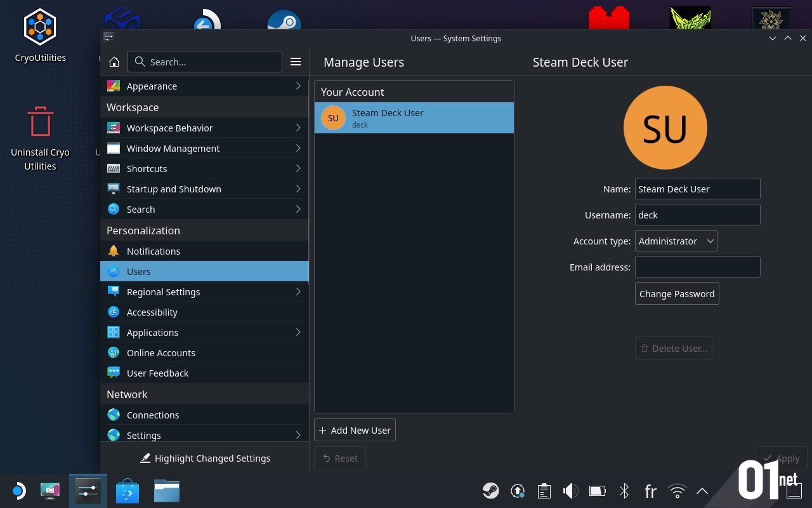
Task: Open the Account type dropdown
Action: tap(676, 241)
